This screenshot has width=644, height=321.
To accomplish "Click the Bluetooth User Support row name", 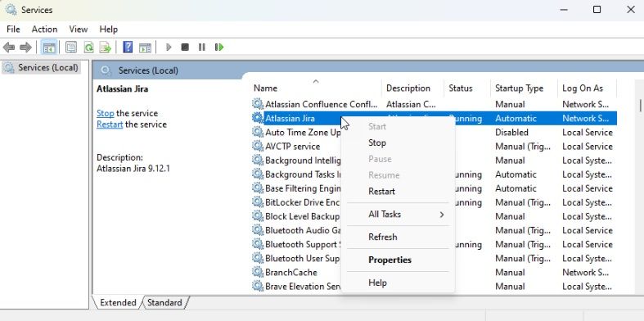I will click(x=302, y=258).
